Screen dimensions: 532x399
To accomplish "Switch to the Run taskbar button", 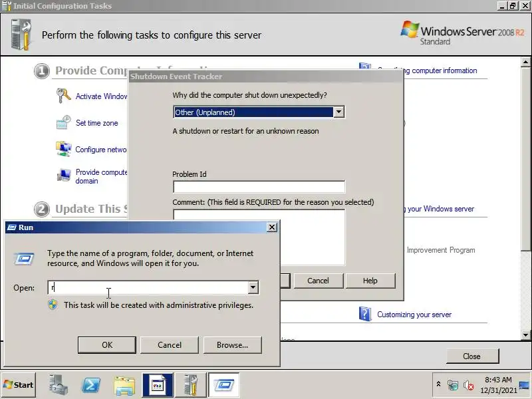I will [224, 385].
